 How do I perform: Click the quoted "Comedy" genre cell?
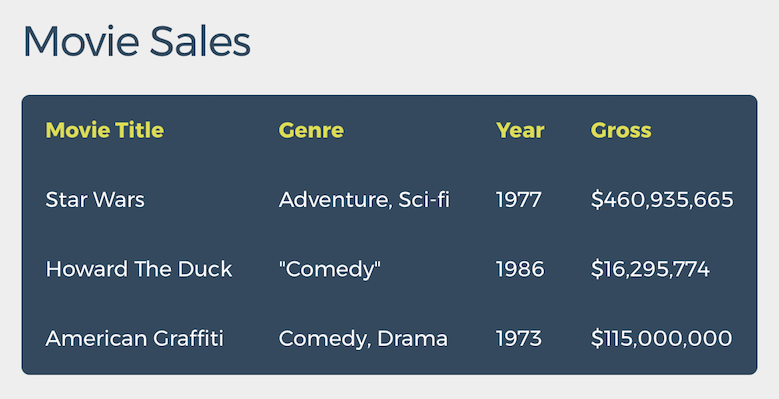pyautogui.click(x=329, y=270)
